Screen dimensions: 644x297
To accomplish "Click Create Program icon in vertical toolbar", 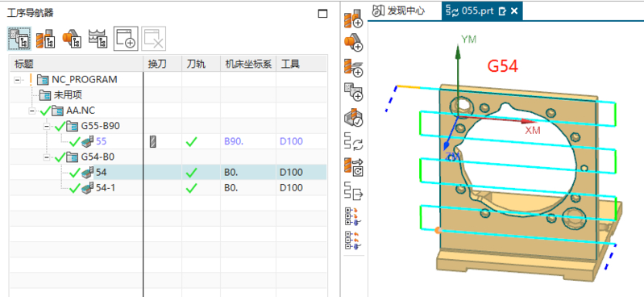I will (354, 91).
